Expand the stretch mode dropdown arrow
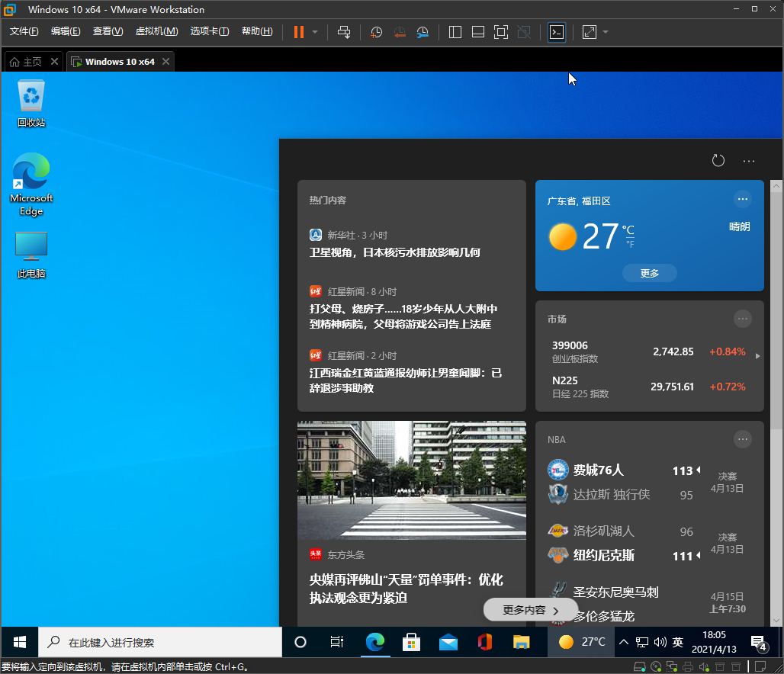Viewport: 784px width, 674px height. click(x=606, y=32)
